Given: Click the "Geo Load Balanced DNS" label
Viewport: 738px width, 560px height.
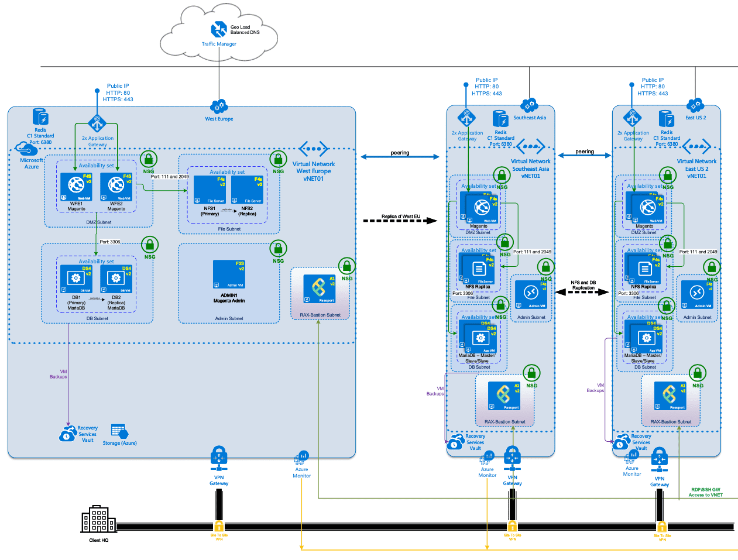Looking at the screenshot, I should (245, 30).
